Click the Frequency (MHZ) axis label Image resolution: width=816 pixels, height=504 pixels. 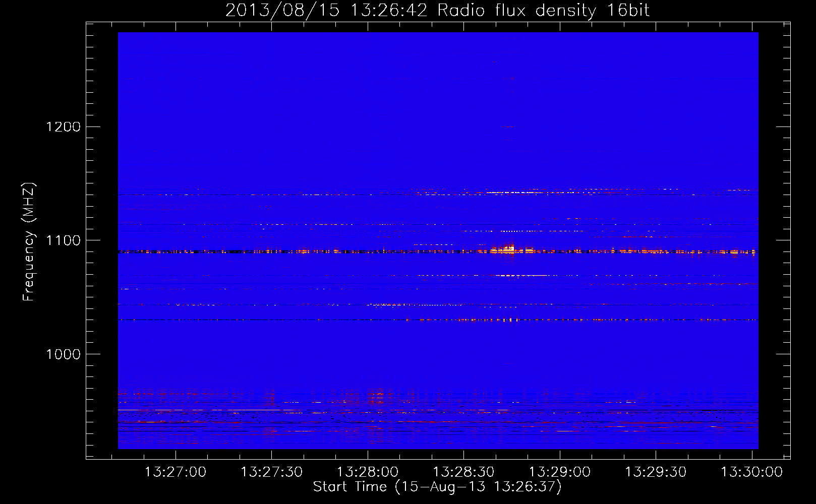click(x=29, y=242)
